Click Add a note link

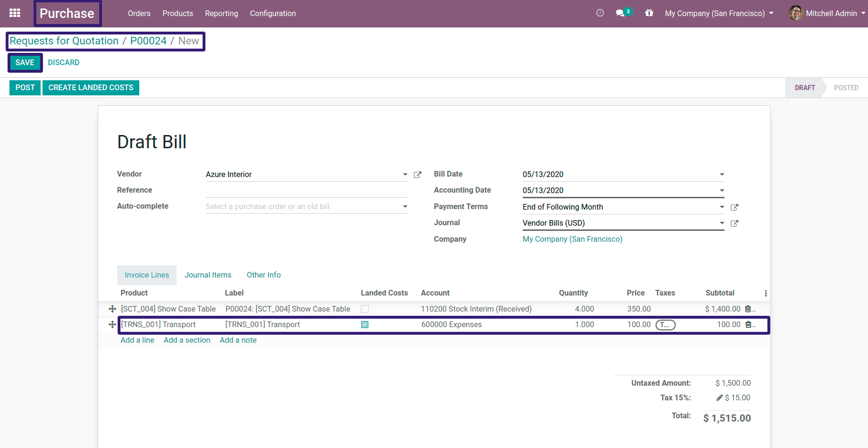[238, 340]
